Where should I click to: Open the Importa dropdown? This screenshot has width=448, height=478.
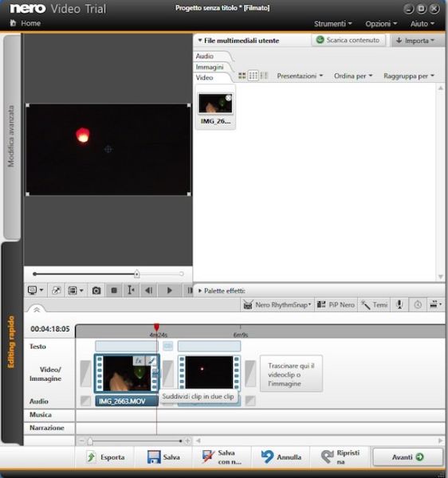click(x=417, y=41)
